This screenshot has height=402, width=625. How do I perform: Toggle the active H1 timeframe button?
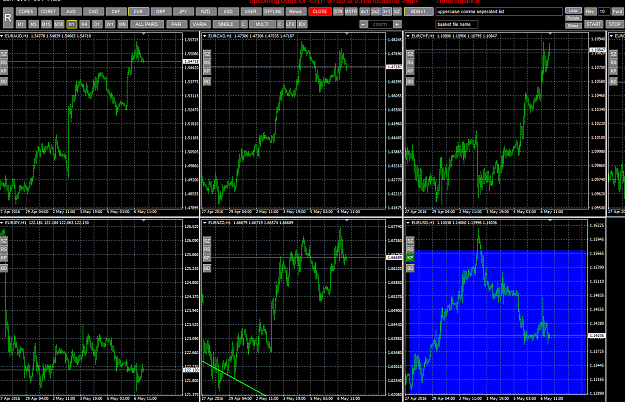(x=71, y=24)
